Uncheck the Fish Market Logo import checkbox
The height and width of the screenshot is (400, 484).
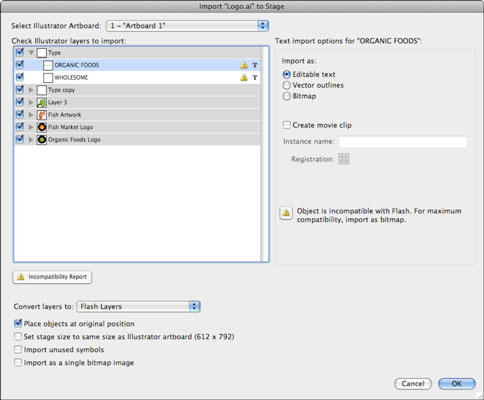coord(20,127)
